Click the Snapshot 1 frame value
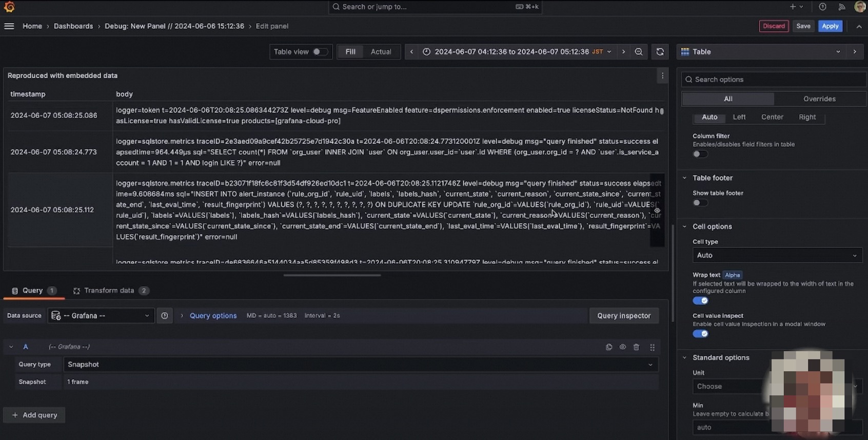This screenshot has width=868, height=440. (78, 382)
